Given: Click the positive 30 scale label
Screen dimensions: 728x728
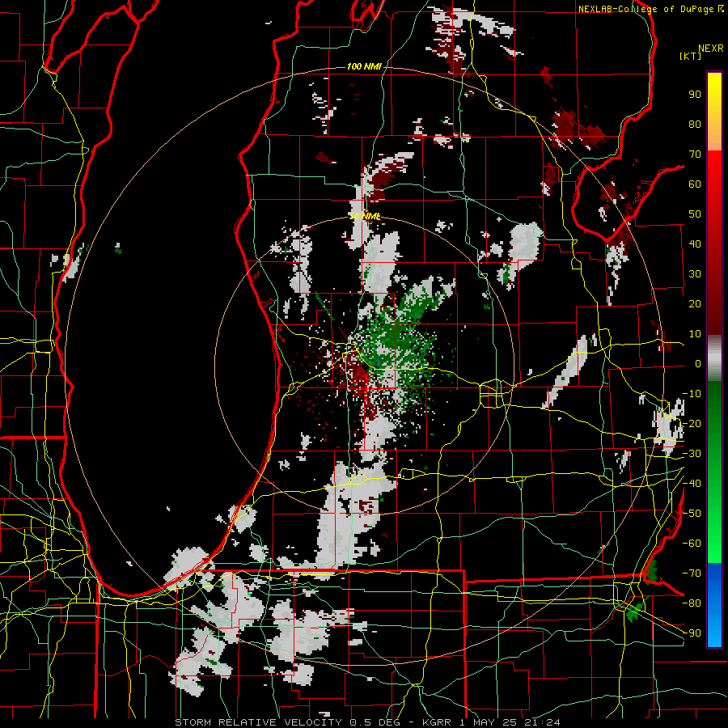Looking at the screenshot, I should click(x=695, y=274).
